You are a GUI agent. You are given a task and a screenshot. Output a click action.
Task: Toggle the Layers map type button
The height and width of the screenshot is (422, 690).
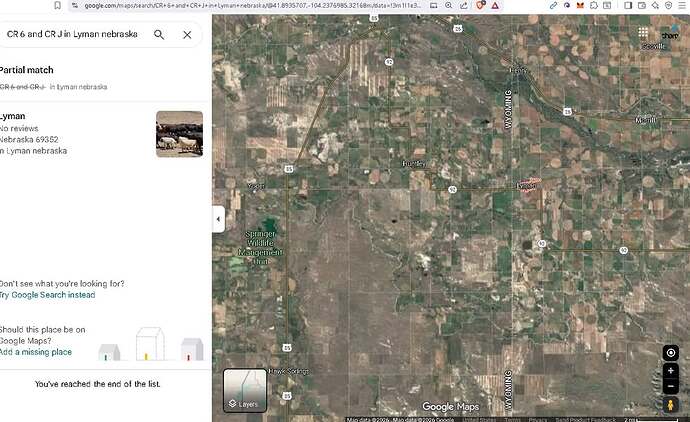pyautogui.click(x=244, y=391)
